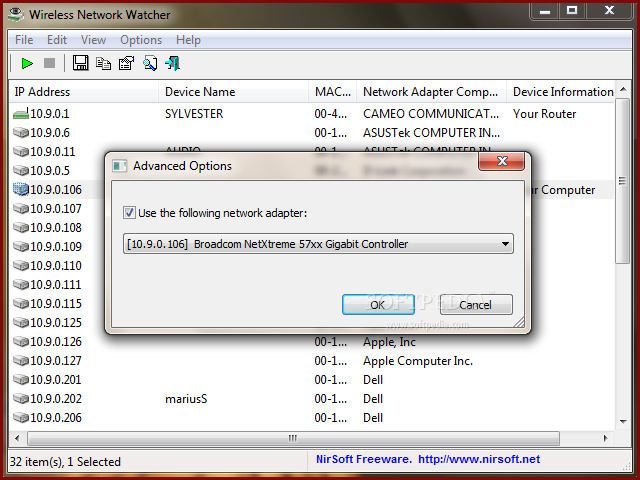Screen dimensions: 640x480
Task: Copy selected items using the toolbar icon
Action: coord(104,64)
